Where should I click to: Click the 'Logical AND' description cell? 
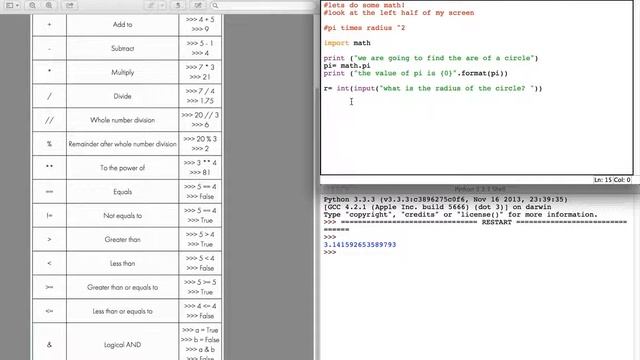[x=122, y=345]
